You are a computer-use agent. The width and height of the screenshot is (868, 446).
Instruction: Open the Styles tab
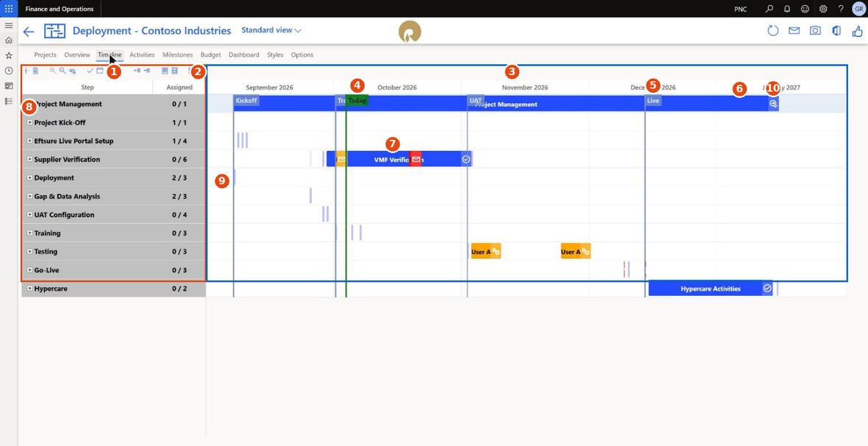click(275, 55)
